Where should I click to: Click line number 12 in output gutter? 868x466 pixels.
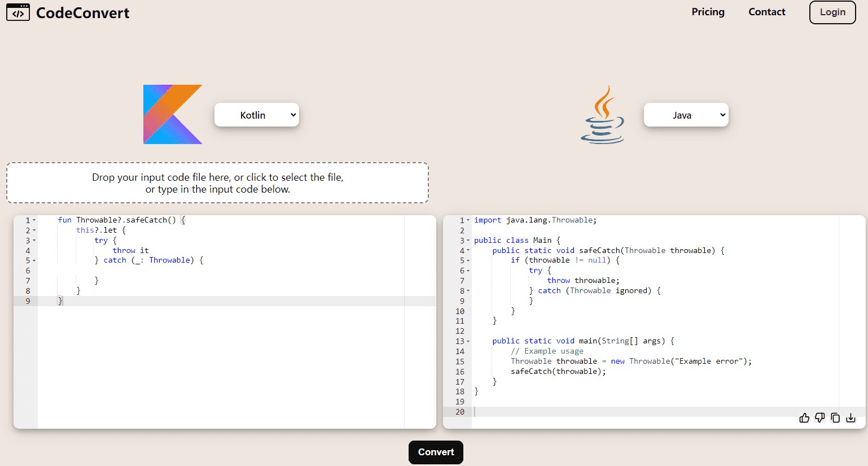tap(460, 331)
